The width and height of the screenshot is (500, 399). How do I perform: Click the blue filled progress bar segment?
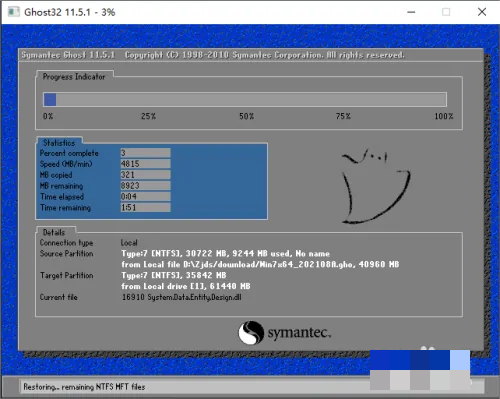click(50, 99)
